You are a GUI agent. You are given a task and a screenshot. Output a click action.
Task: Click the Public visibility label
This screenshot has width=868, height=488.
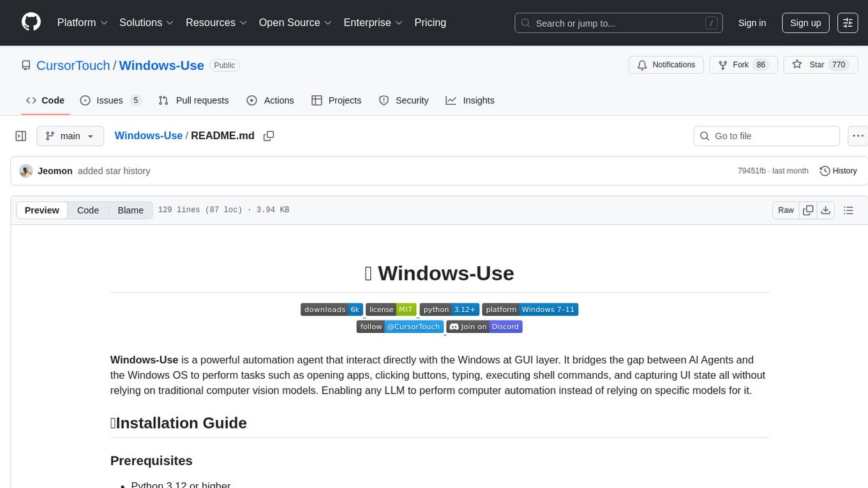pos(225,65)
